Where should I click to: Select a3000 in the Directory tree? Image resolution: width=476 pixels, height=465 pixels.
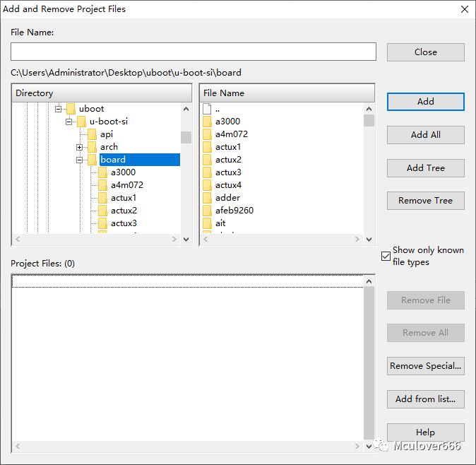pyautogui.click(x=123, y=172)
